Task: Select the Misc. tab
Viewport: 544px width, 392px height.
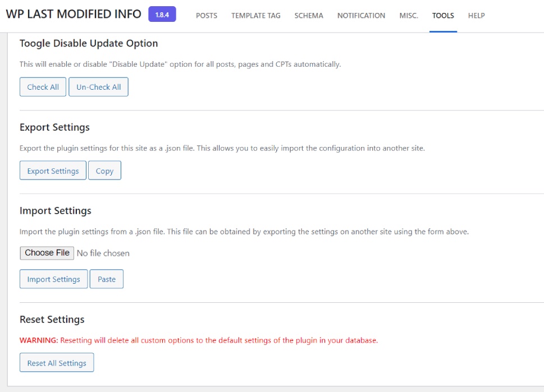Action: (409, 16)
